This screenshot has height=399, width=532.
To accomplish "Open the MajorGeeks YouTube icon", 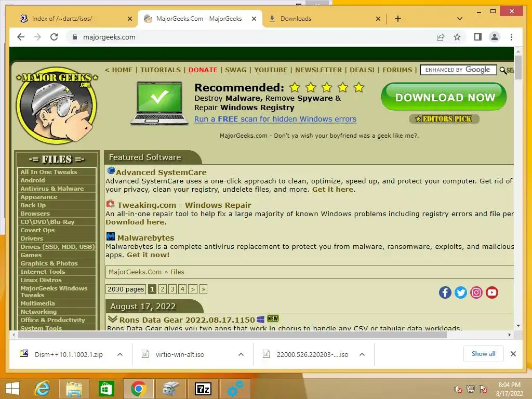I will tap(491, 292).
